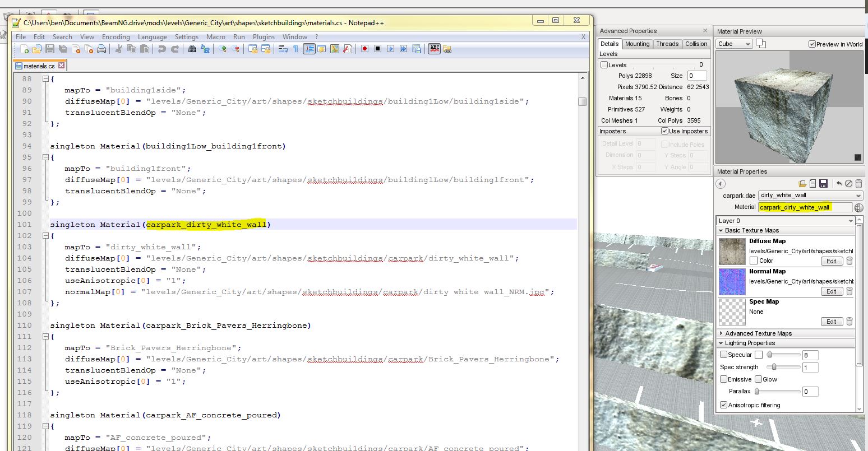Viewport: 868px width, 451px height.
Task: Click the Specular color swatch
Action: pyautogui.click(x=759, y=355)
